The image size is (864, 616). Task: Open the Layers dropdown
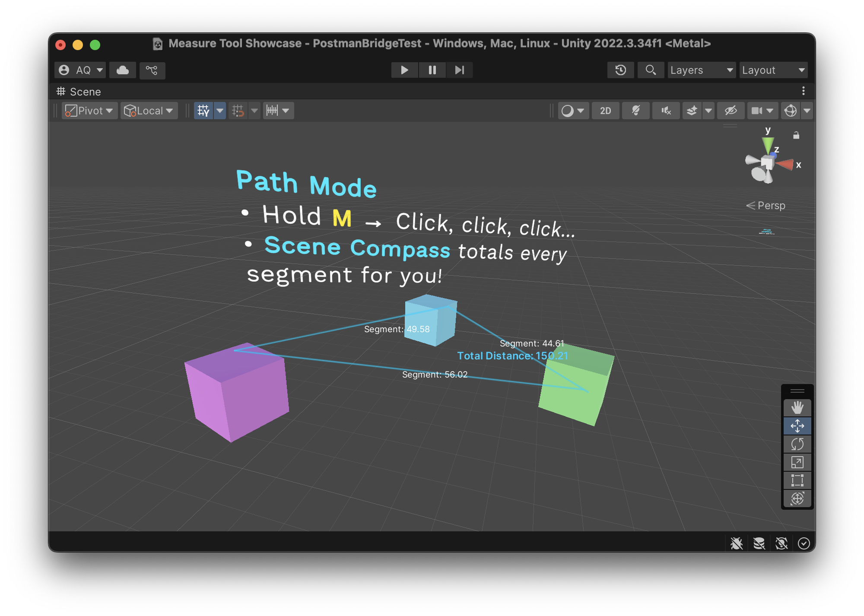pyautogui.click(x=701, y=70)
